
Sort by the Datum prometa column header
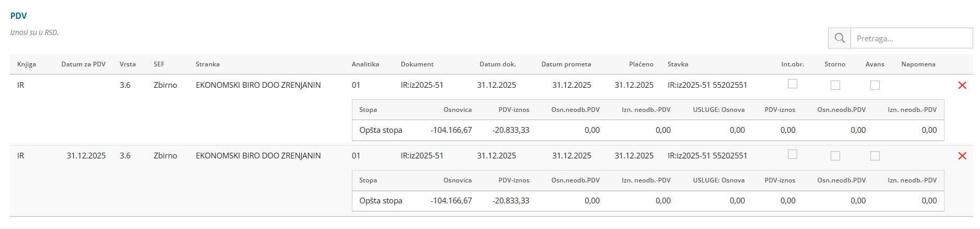point(566,64)
